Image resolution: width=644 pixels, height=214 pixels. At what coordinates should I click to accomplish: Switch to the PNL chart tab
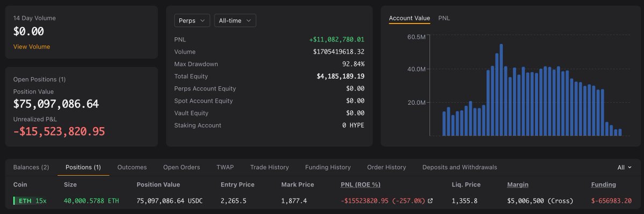(444, 18)
